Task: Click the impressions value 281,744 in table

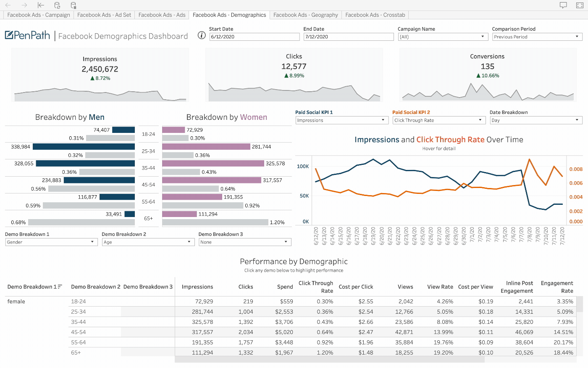Action: 202,312
